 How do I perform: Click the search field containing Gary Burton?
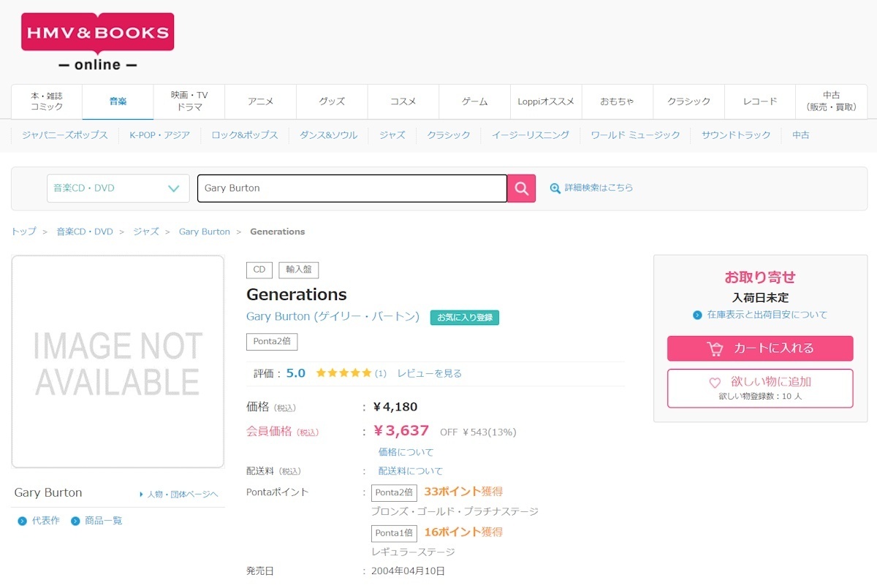[x=352, y=188]
